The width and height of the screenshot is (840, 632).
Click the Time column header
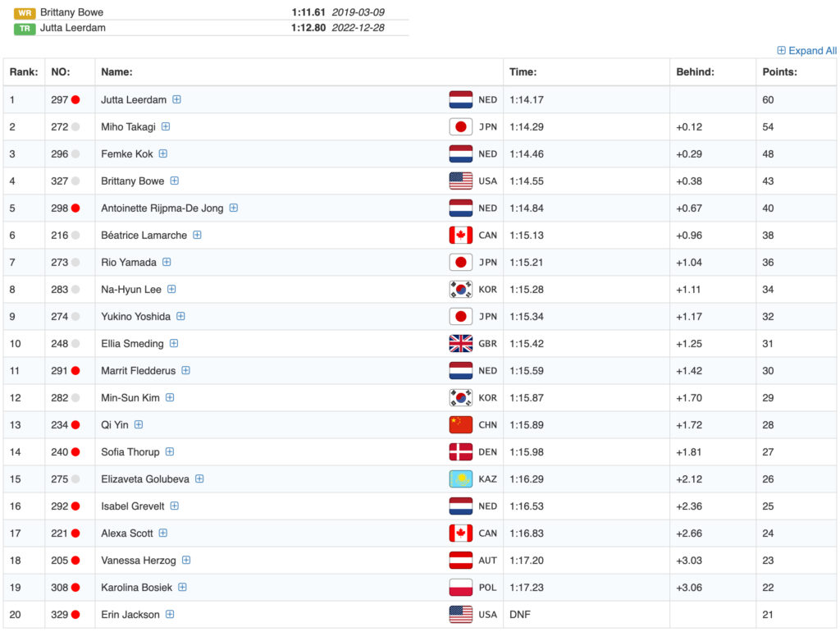(523, 72)
